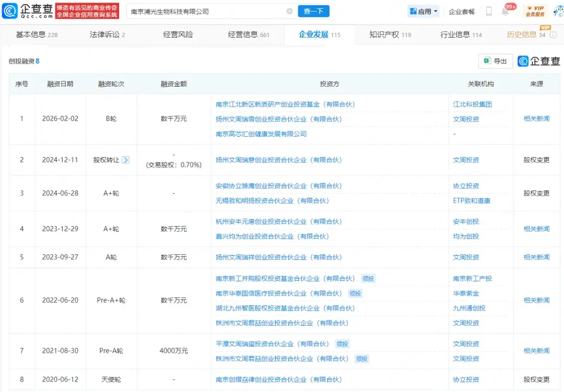This screenshot has height=392, width=564.
Task: Click the info icon beside 历史信息
Action: [553, 35]
